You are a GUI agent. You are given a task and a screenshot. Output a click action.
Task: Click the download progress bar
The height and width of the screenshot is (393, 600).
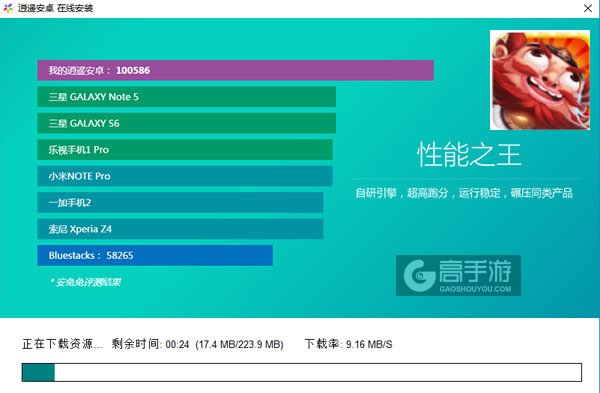point(302,372)
